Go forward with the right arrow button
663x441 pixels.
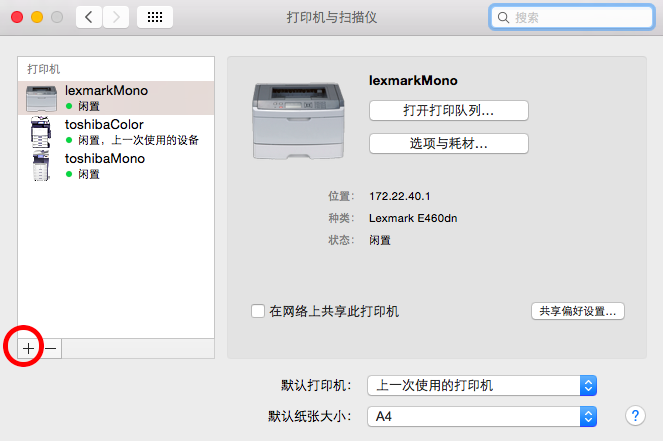tap(116, 17)
